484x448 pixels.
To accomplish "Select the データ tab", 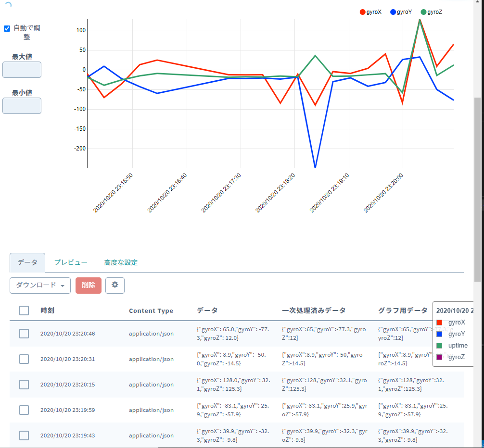I will pyautogui.click(x=27, y=262).
